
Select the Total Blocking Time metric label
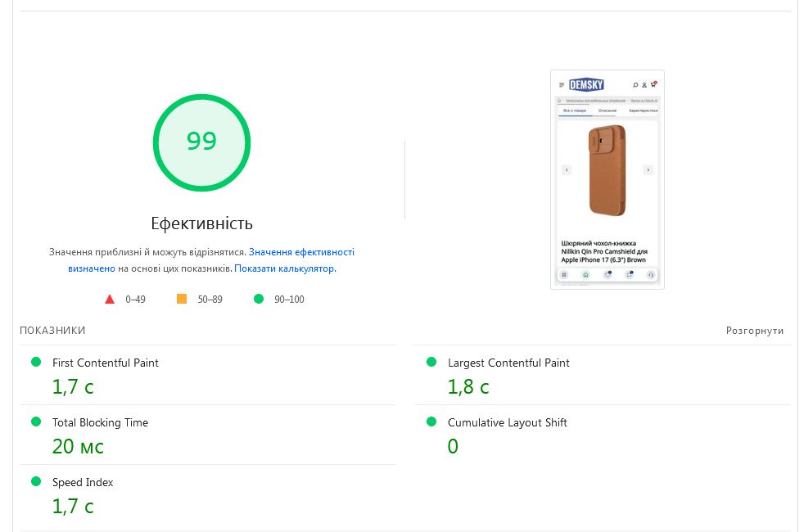pos(100,422)
